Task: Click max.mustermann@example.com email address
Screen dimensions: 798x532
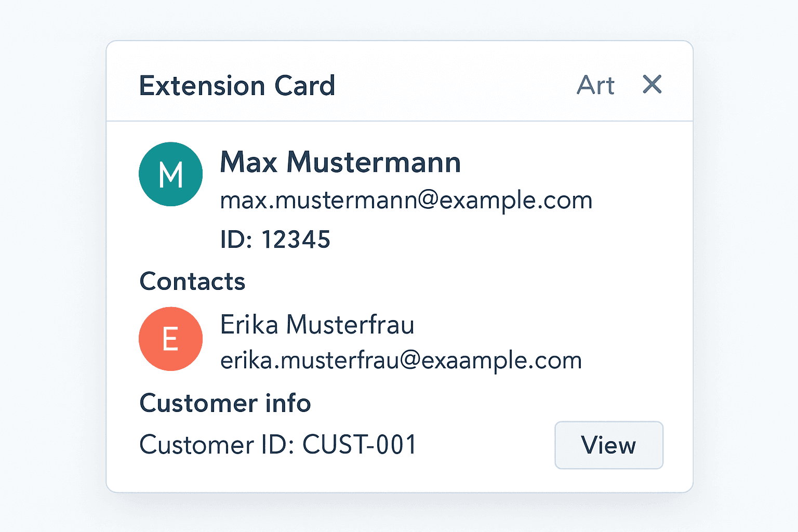Action: click(x=406, y=200)
